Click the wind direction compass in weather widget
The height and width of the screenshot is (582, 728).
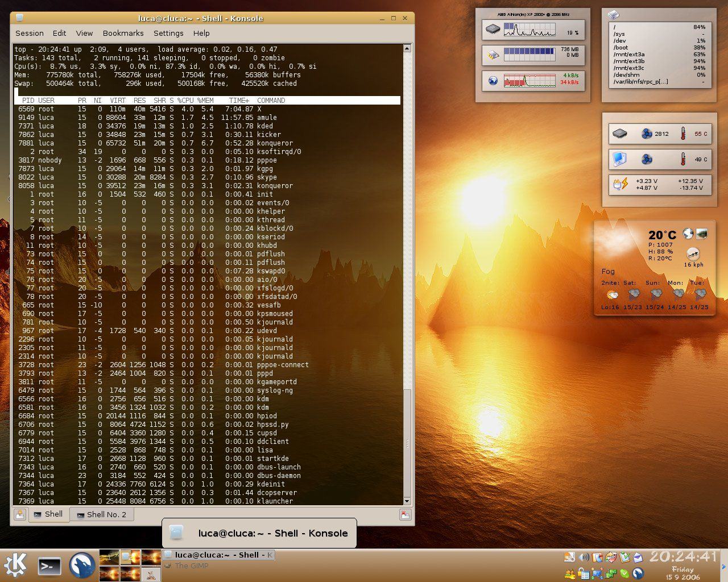(693, 254)
